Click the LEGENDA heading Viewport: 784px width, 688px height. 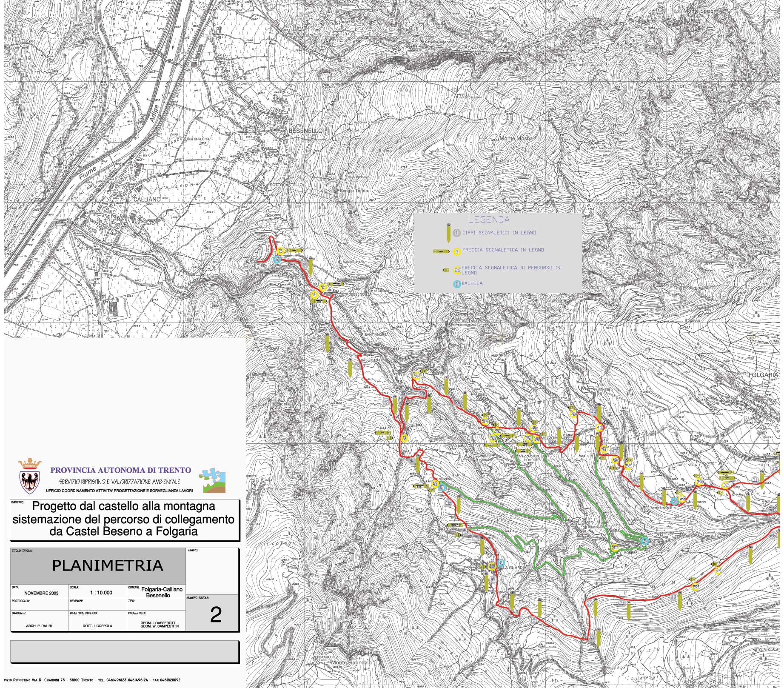tap(489, 220)
